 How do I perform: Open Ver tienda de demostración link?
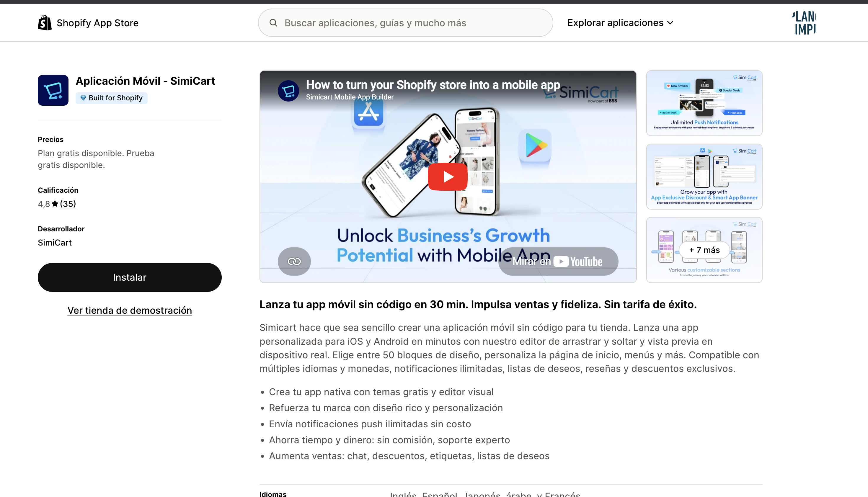coord(129,310)
